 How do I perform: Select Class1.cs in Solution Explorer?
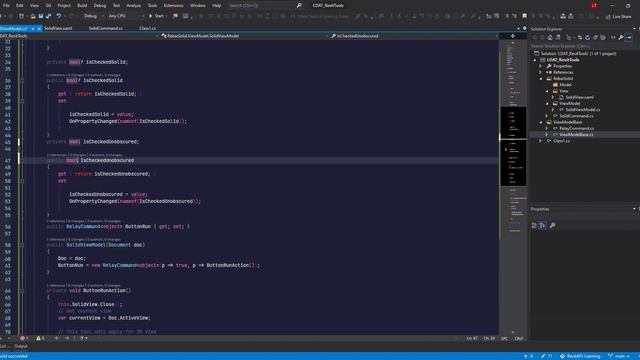[561, 141]
